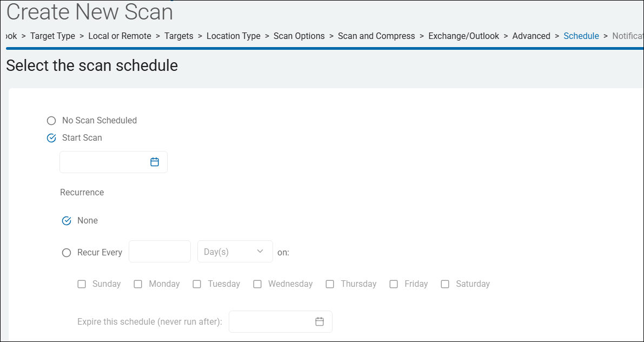
Task: Click the Start Scan date field
Action: pos(104,162)
